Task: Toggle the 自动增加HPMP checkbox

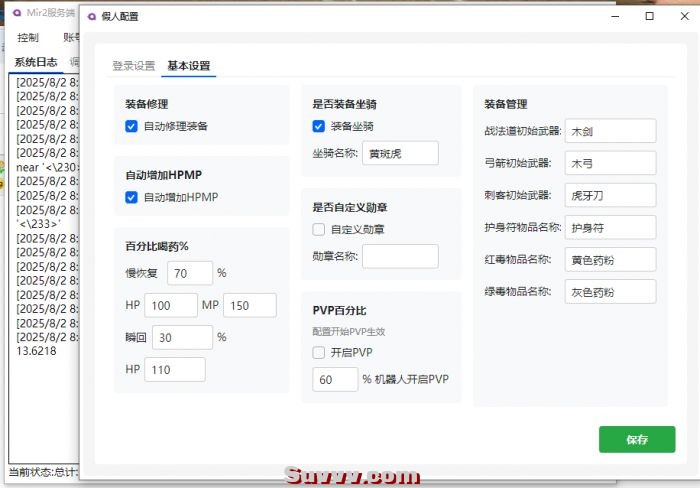Action: pyautogui.click(x=131, y=197)
